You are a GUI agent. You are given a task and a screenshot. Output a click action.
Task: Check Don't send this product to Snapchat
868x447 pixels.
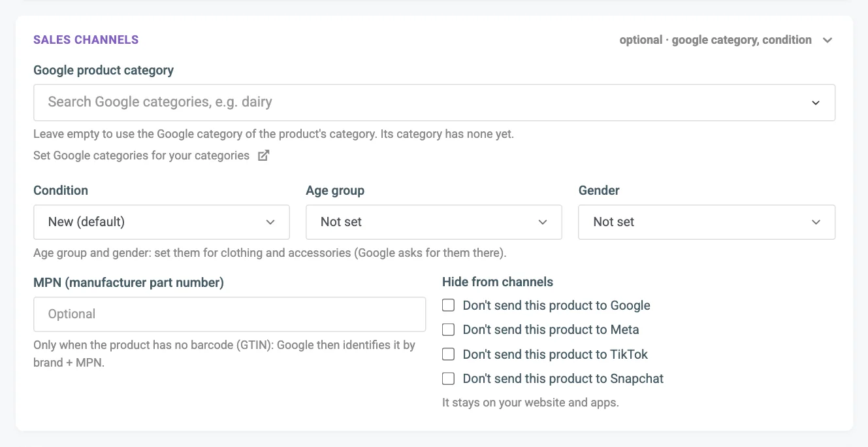pos(448,378)
